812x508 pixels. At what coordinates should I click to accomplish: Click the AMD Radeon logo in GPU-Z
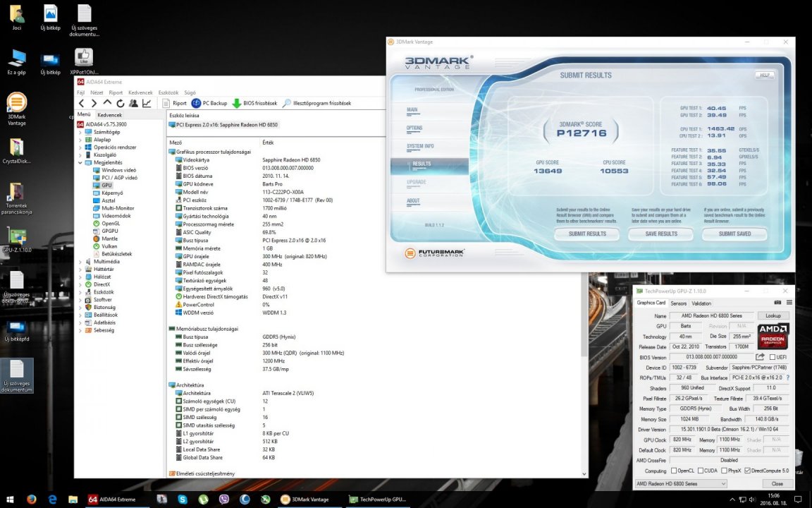click(773, 336)
